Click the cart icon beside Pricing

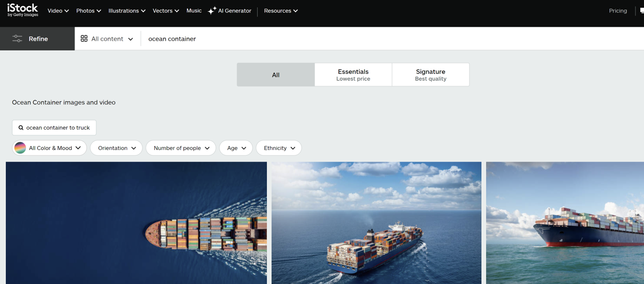(x=642, y=11)
